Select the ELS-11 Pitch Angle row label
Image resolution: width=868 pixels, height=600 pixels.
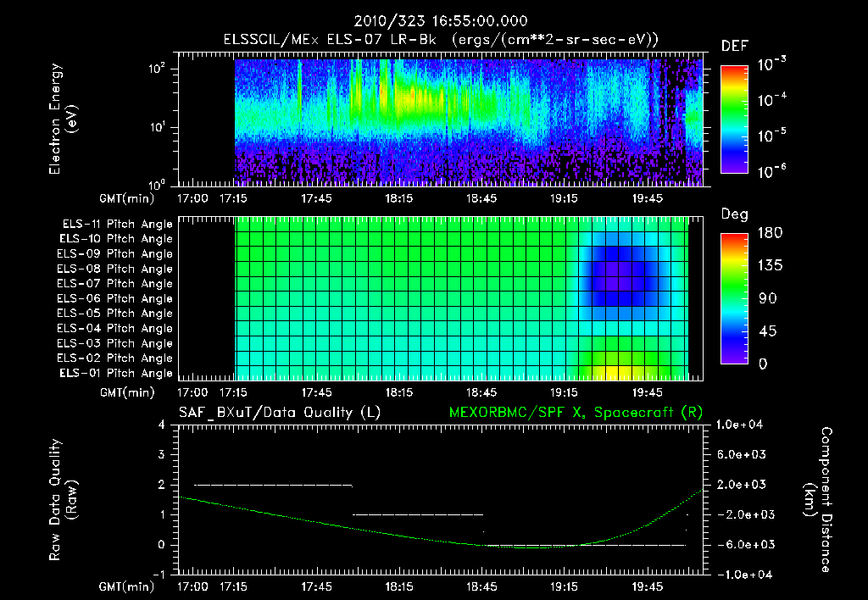click(117, 225)
